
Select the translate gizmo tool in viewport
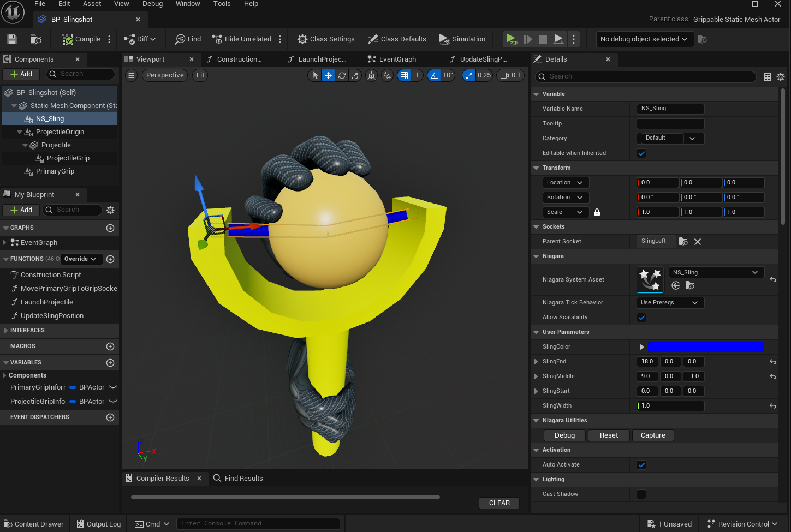[328, 75]
